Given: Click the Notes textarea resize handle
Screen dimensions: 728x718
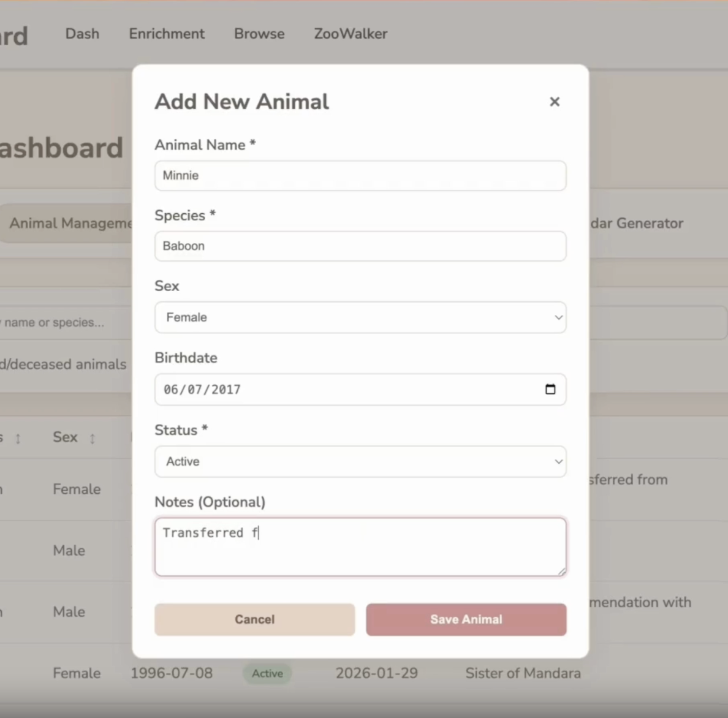Looking at the screenshot, I should coord(561,571).
